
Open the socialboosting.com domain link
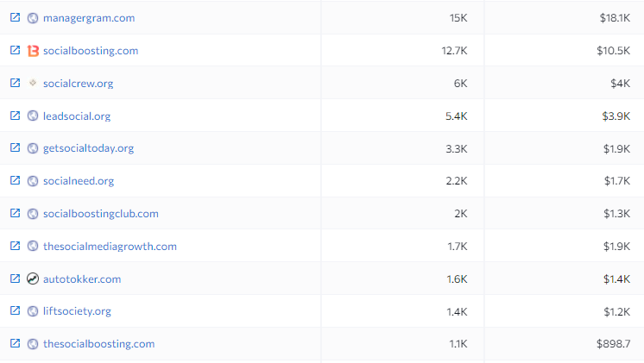tap(91, 51)
